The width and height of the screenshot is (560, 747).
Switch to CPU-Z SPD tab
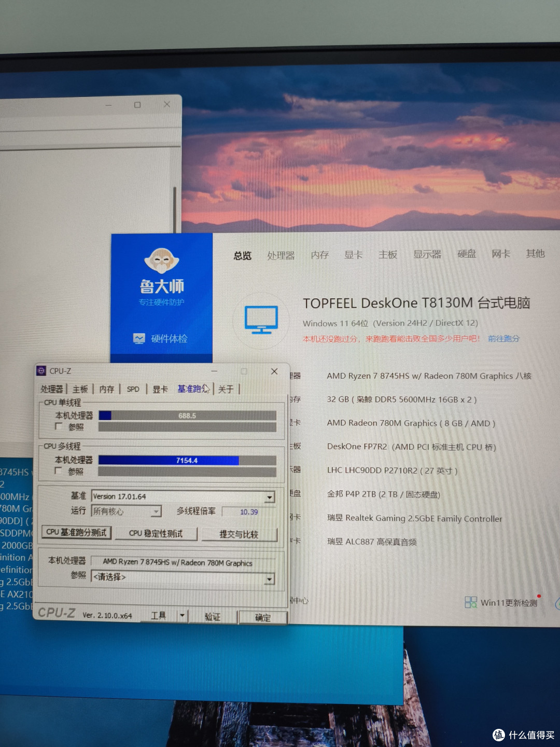133,389
